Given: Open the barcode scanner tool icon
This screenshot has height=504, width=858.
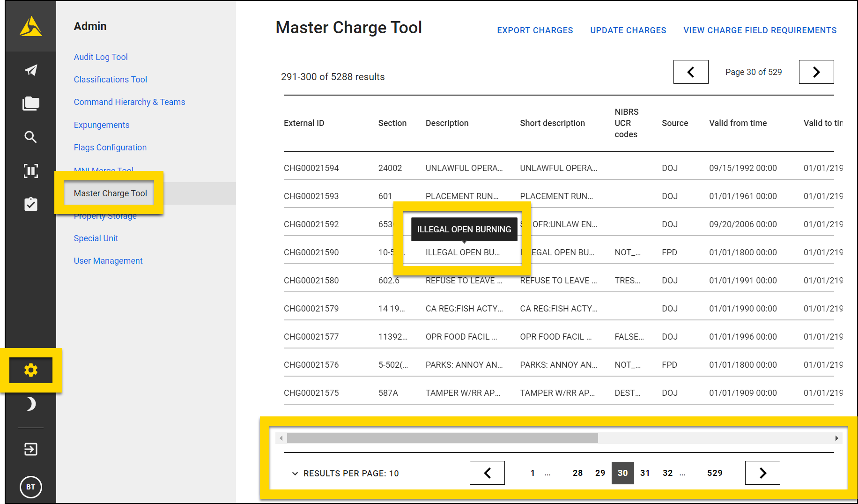Looking at the screenshot, I should 30,171.
